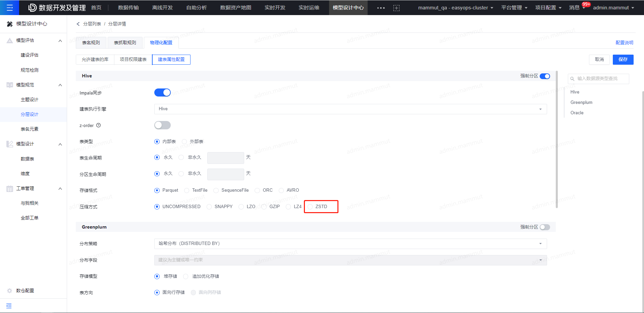Select 追加优化存储 storage model
644x313 pixels.
coord(186,276)
